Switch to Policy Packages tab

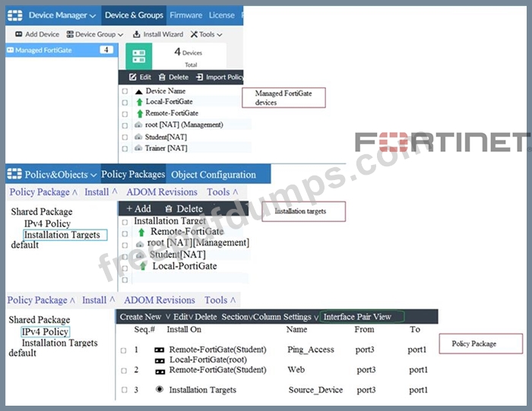(133, 174)
